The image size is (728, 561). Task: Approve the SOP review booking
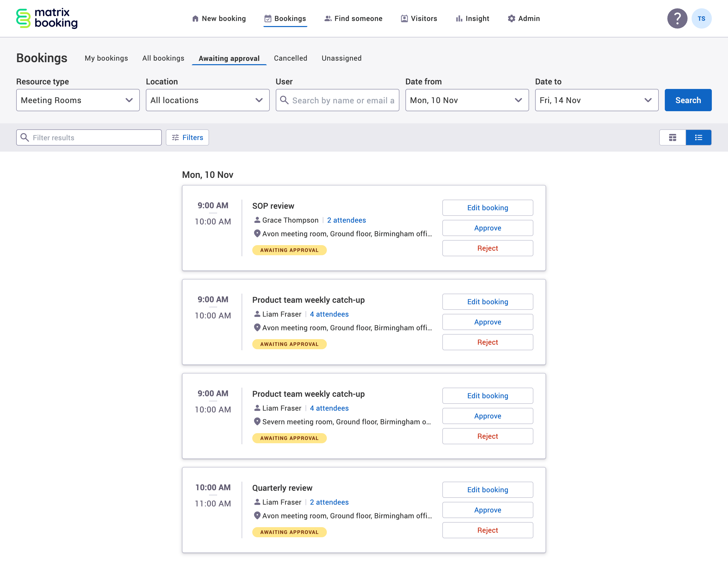click(x=487, y=228)
